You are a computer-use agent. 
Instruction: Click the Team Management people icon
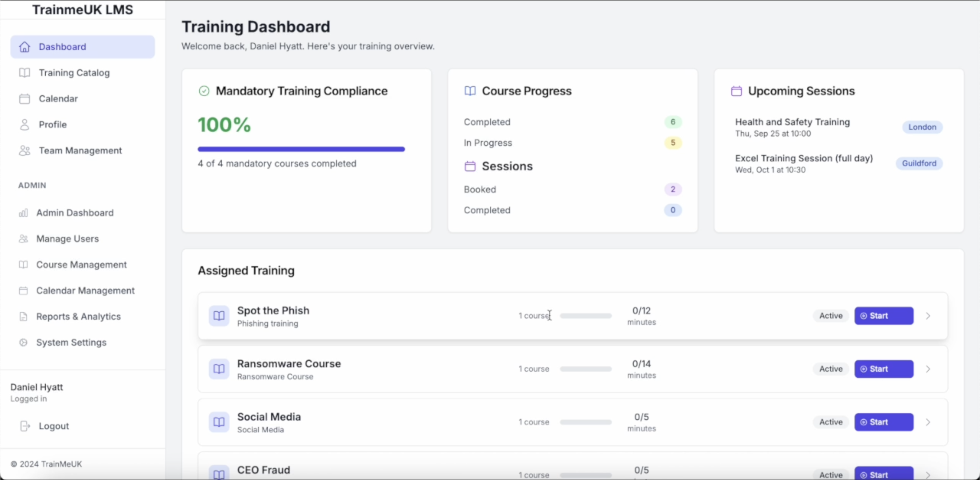point(24,150)
